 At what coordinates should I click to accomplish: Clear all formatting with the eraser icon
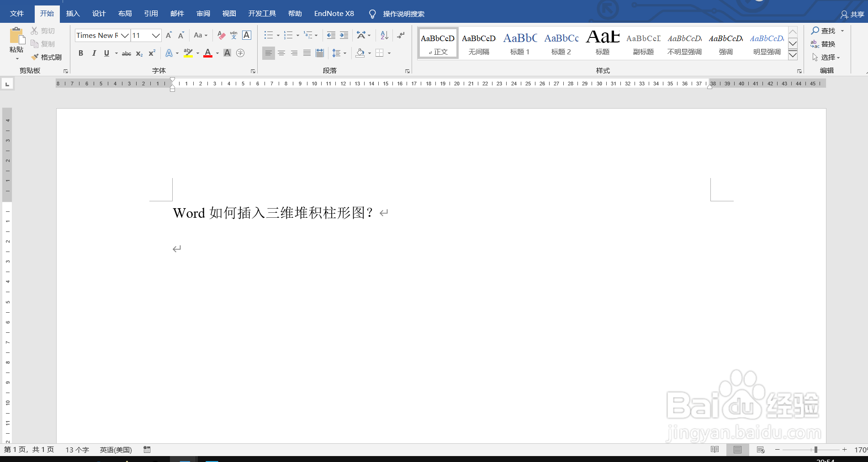click(221, 35)
